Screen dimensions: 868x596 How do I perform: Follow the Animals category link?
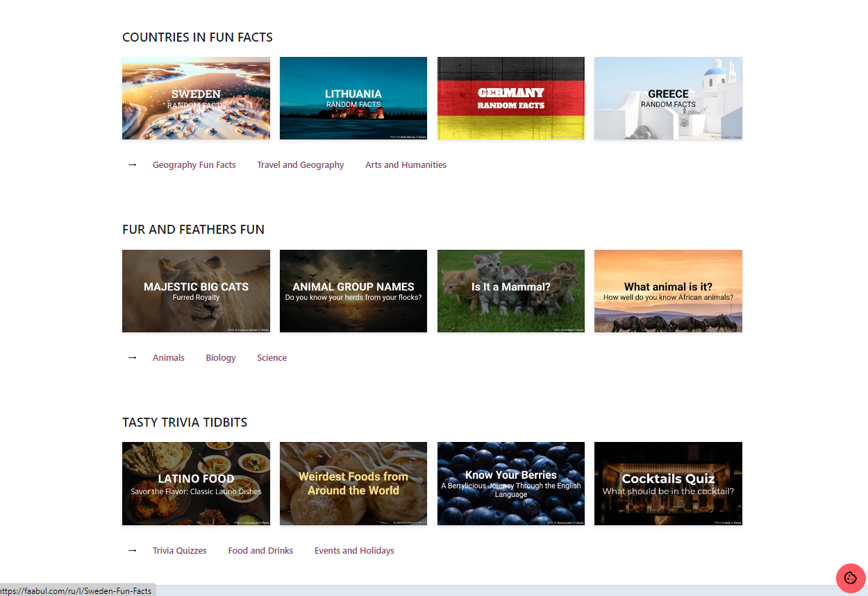[169, 358]
